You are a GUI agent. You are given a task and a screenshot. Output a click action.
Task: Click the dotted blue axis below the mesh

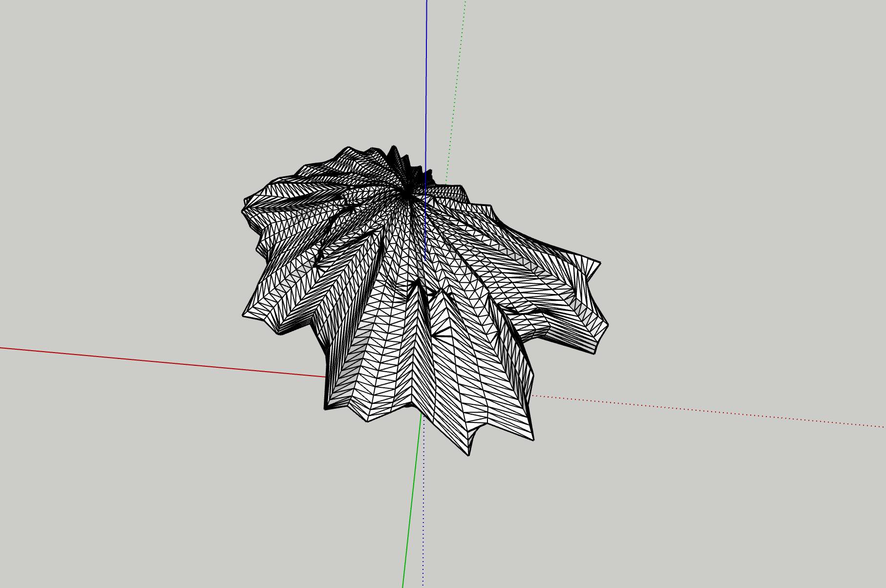coord(423,513)
